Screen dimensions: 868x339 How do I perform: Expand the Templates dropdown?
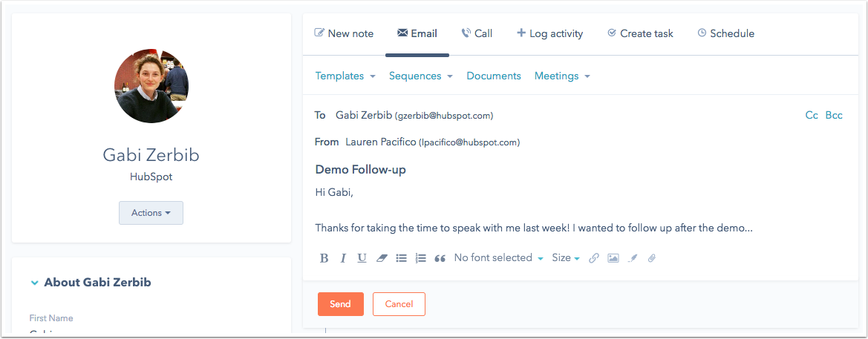pyautogui.click(x=345, y=76)
